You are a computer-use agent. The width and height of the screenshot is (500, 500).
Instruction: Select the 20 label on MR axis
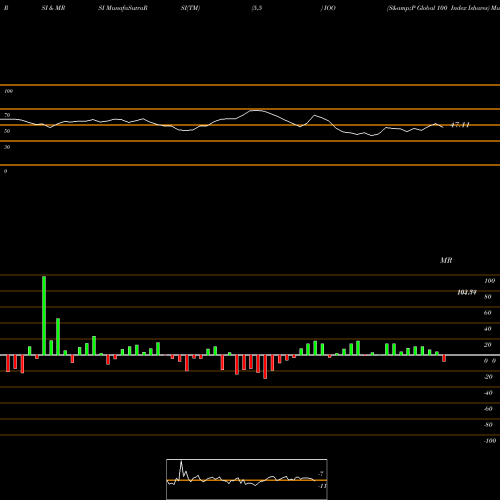coord(488,345)
